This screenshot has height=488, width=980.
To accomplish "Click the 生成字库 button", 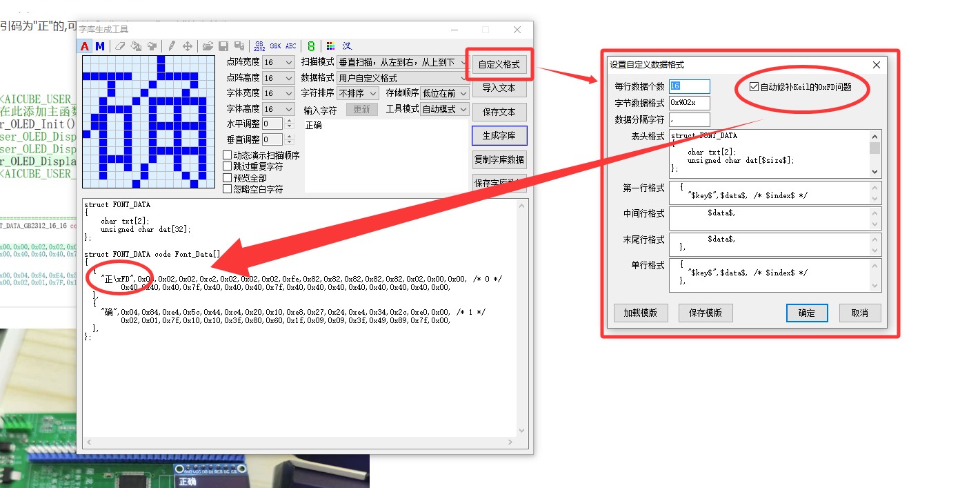I will tap(499, 135).
